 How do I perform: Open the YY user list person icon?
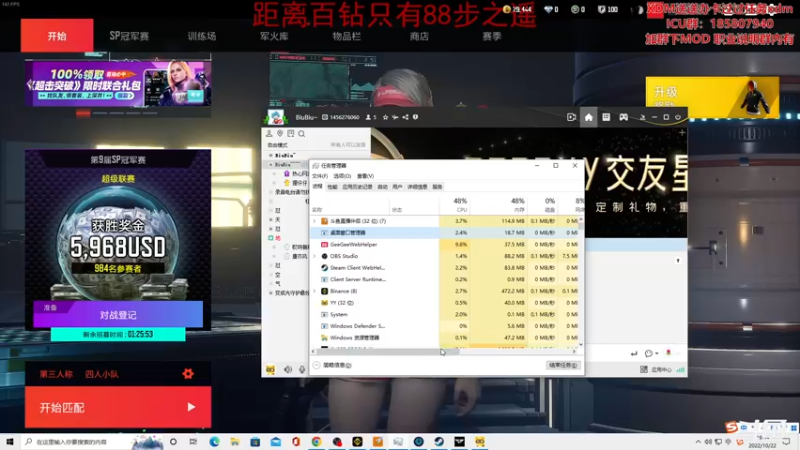coord(269,134)
